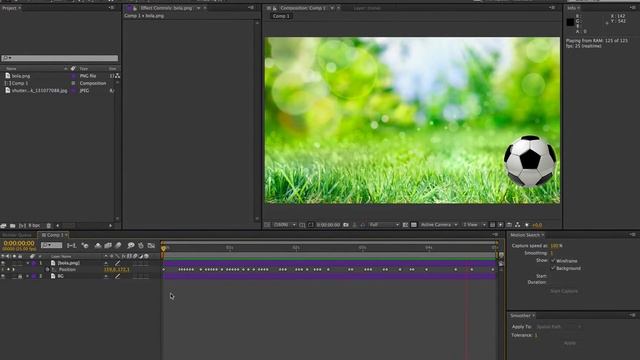
Task: Select the Smoother panel tab
Action: click(521, 316)
